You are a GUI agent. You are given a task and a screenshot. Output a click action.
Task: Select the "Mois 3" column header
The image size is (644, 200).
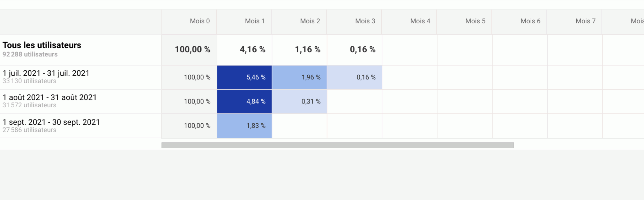coord(365,21)
